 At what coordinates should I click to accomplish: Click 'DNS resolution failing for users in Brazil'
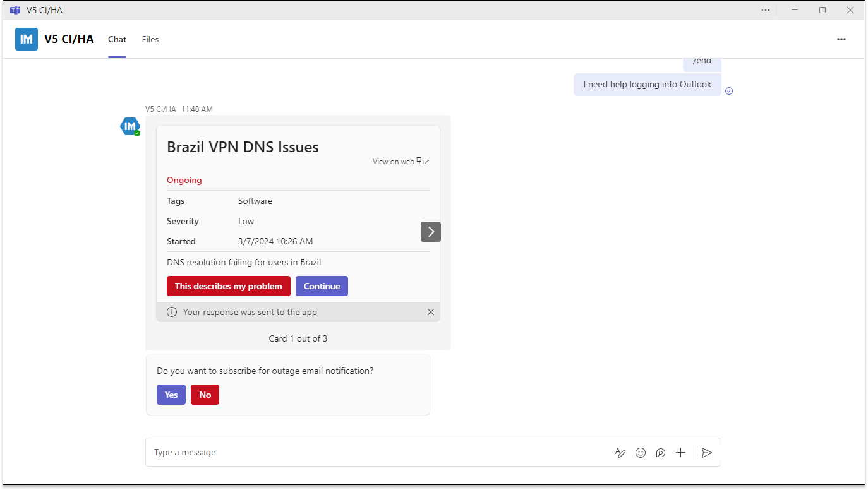click(x=244, y=262)
